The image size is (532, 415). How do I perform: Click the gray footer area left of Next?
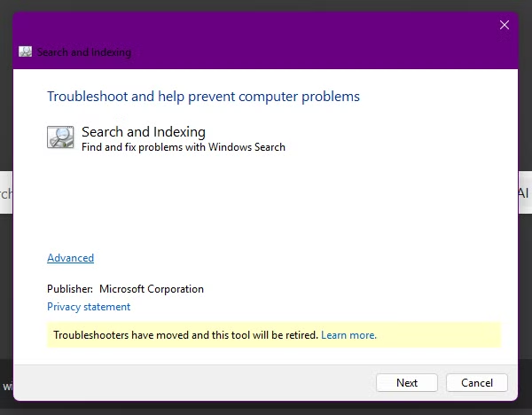pyautogui.click(x=195, y=382)
